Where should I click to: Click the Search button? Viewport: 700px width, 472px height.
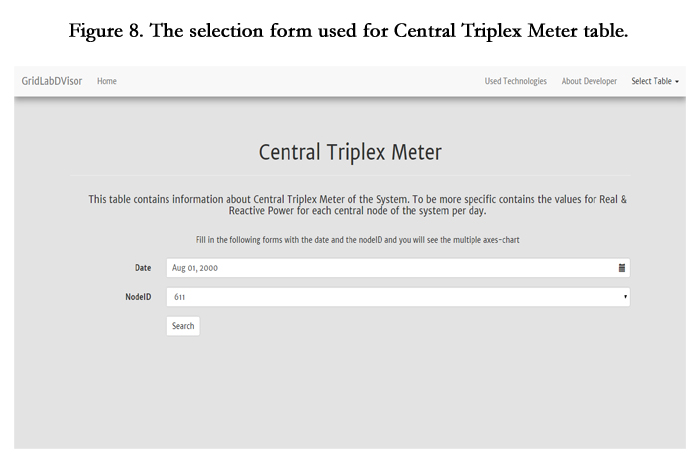click(183, 326)
